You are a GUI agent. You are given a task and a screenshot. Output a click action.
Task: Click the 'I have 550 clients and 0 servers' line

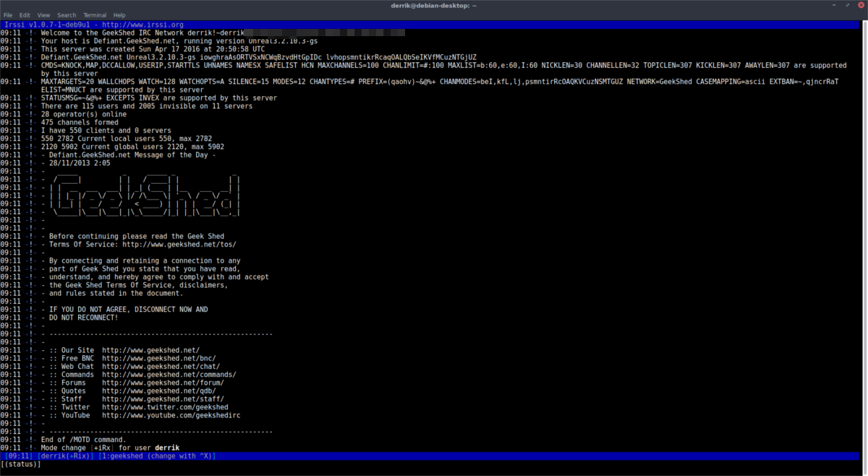click(x=106, y=131)
